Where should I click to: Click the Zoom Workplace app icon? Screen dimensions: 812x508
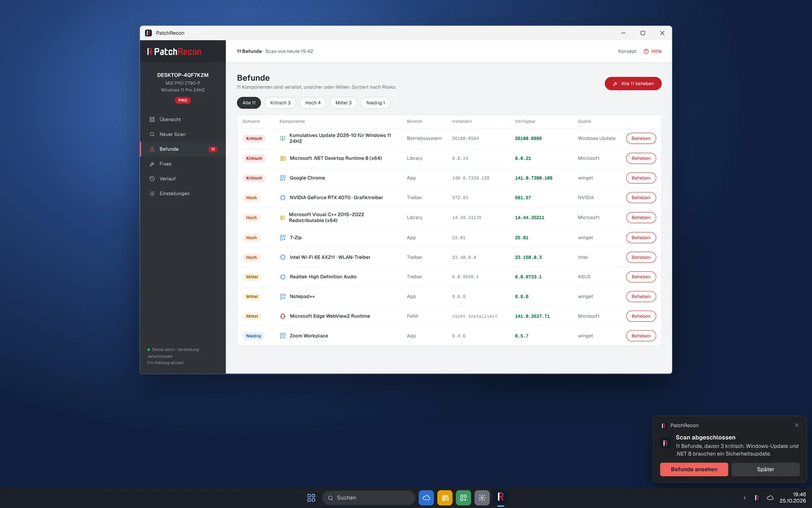(x=283, y=336)
